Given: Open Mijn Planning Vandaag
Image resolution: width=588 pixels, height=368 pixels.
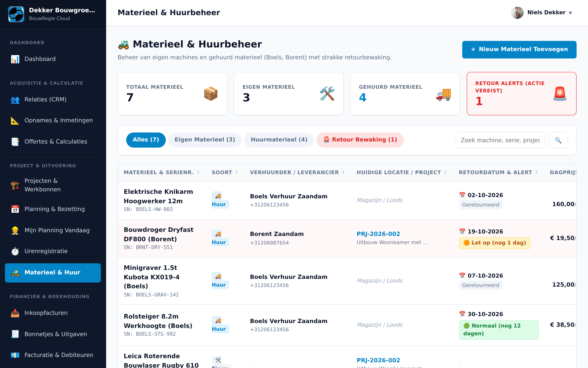Looking at the screenshot, I should click(x=53, y=230).
